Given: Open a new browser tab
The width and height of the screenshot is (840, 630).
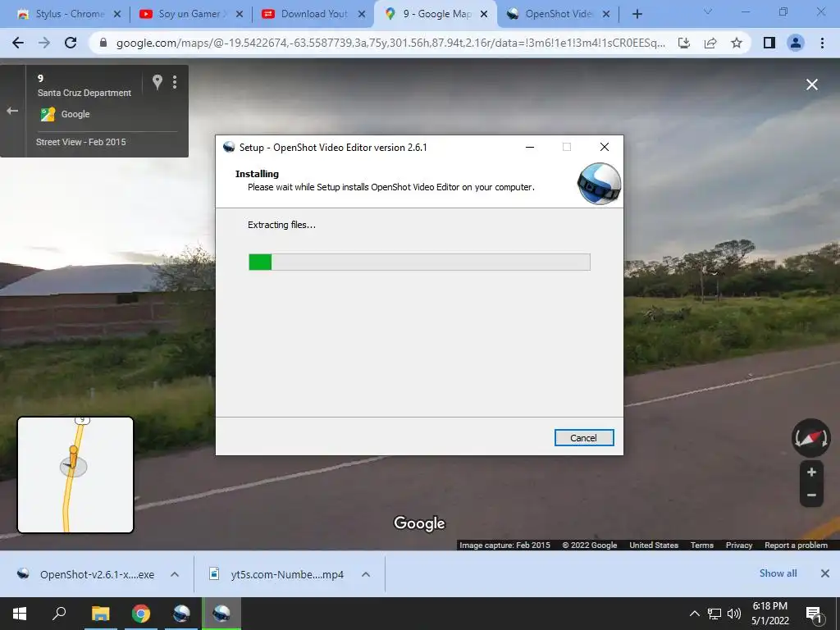Looking at the screenshot, I should 637,15.
